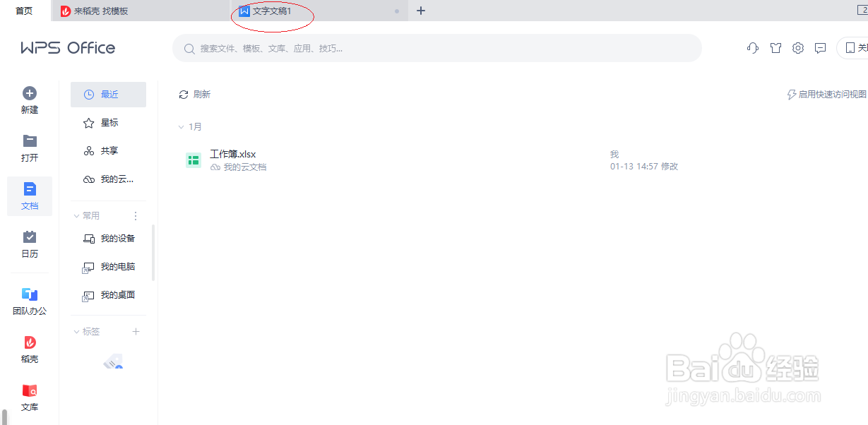The height and width of the screenshot is (425, 868).
Task: Click the 团队办公 sidebar icon
Action: coord(30,300)
